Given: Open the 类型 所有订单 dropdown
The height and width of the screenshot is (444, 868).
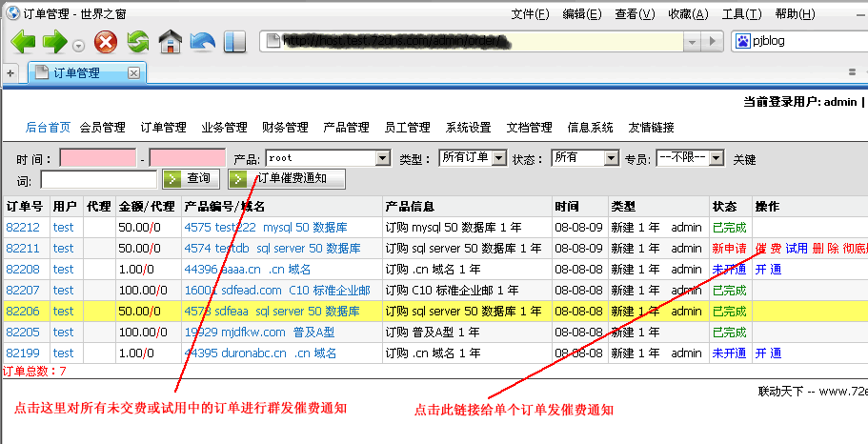Looking at the screenshot, I should (x=473, y=158).
